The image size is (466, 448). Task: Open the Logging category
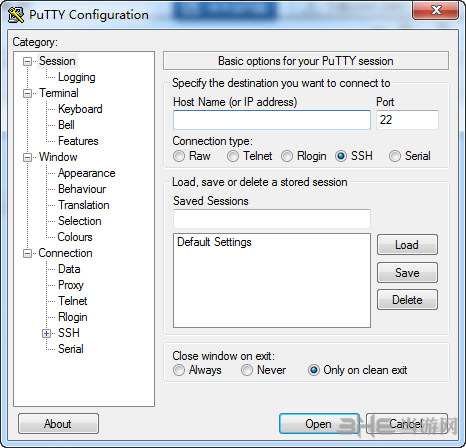pyautogui.click(x=77, y=77)
